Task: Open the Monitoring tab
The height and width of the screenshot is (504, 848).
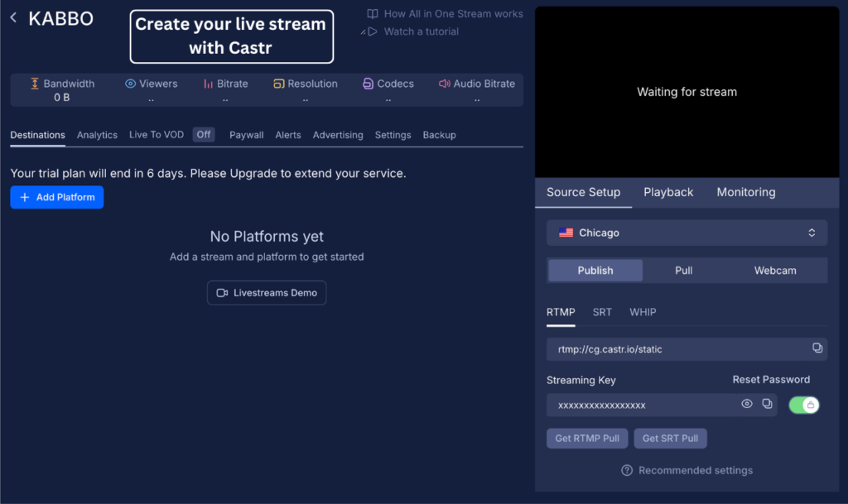Action: point(746,192)
